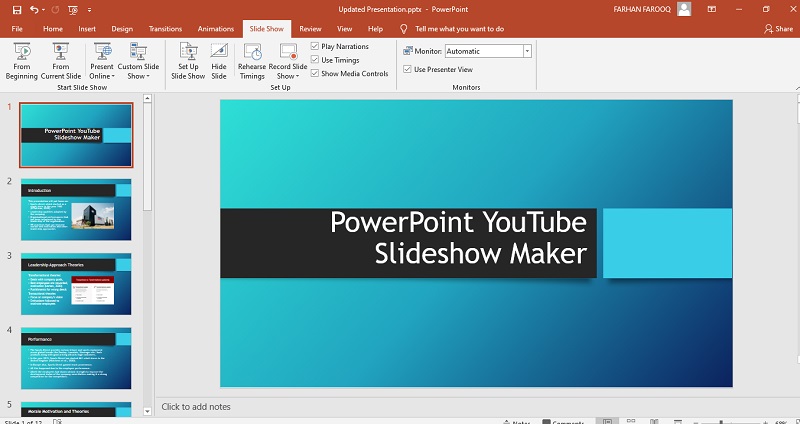Switch to the Review tab

[x=310, y=29]
